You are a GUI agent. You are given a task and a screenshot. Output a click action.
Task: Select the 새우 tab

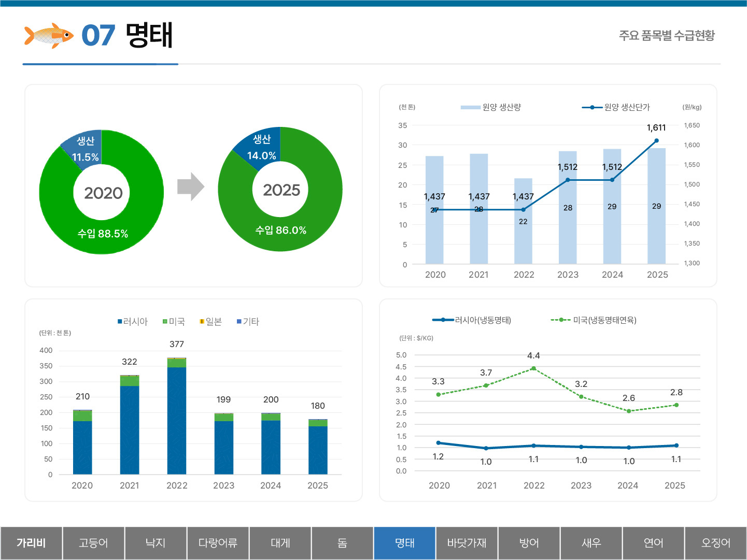(x=591, y=543)
